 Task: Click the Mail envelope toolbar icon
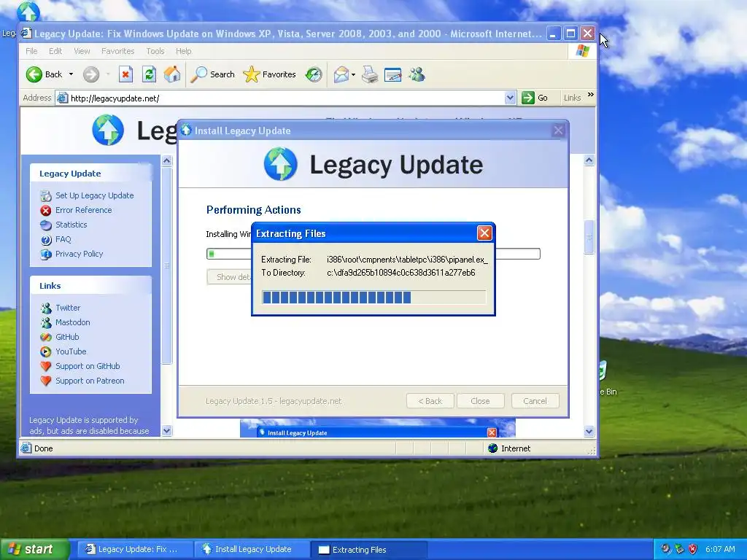(341, 74)
